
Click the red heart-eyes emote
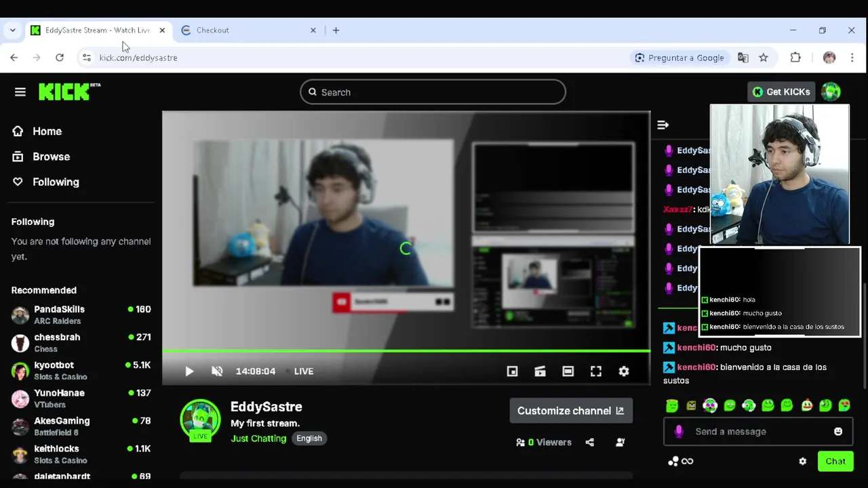coord(844,405)
